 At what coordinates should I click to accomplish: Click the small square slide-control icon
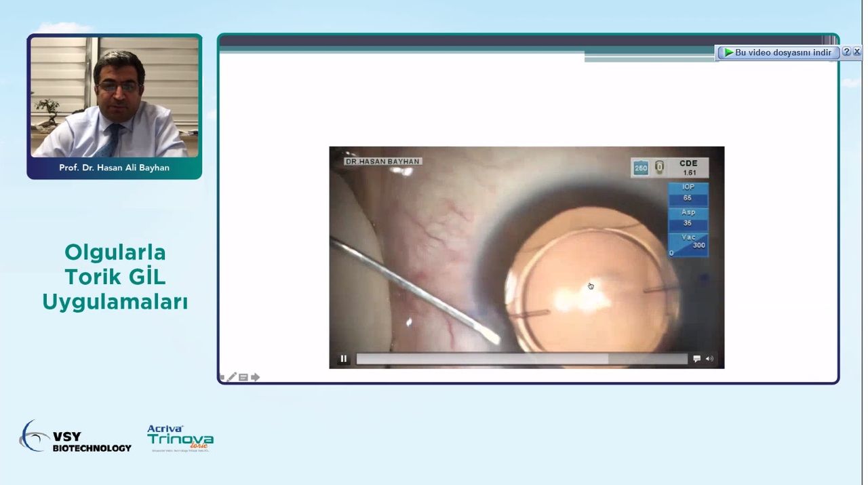[222, 378]
